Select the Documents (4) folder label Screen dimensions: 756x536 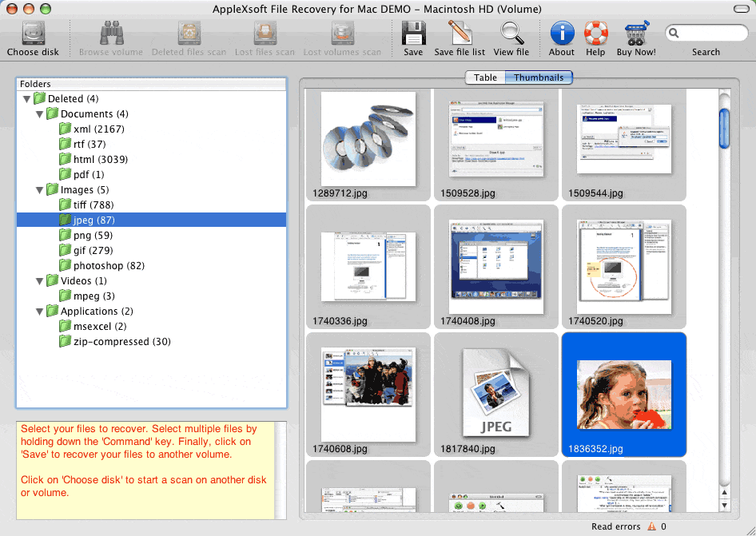point(94,114)
